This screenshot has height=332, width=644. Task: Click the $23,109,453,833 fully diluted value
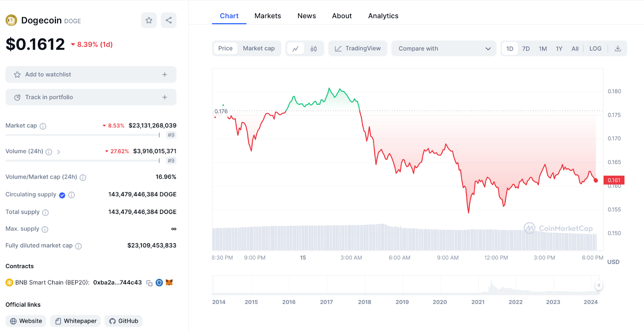(152, 245)
